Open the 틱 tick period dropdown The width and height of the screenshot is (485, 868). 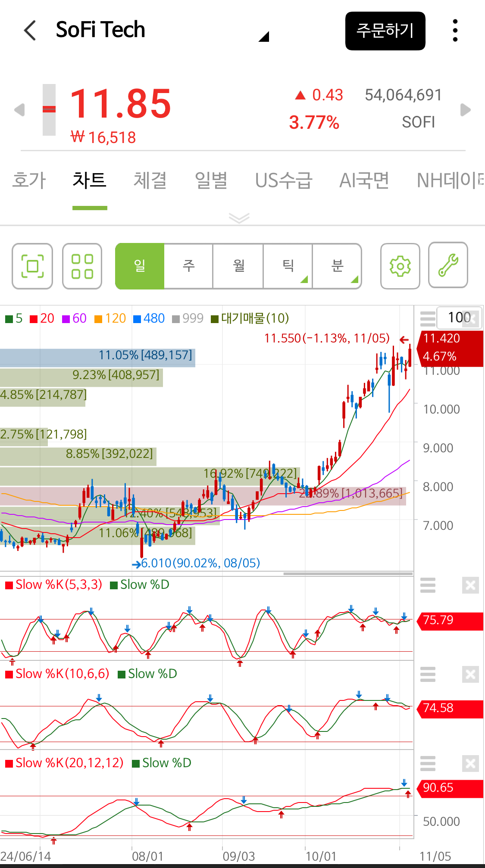(288, 266)
